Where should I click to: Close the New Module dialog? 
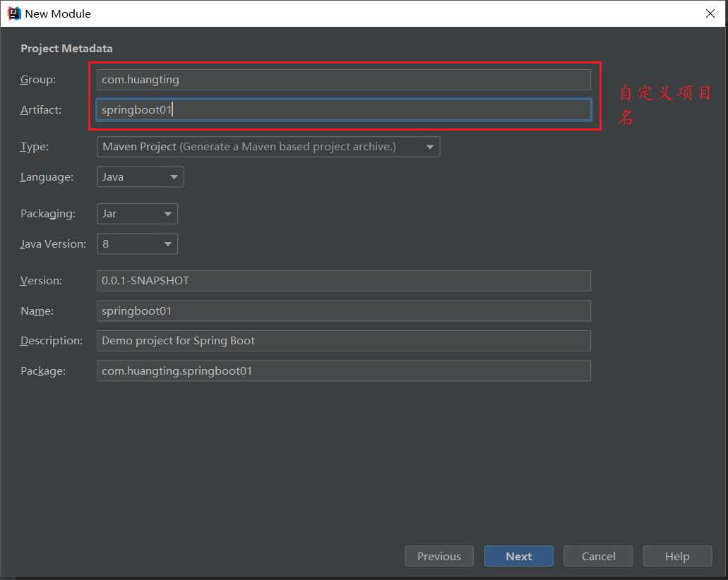710,13
